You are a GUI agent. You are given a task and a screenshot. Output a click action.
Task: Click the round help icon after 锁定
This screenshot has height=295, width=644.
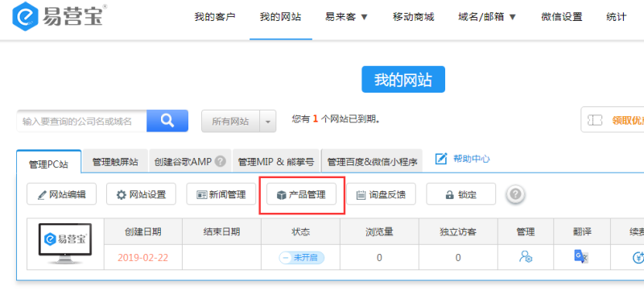pyautogui.click(x=516, y=193)
